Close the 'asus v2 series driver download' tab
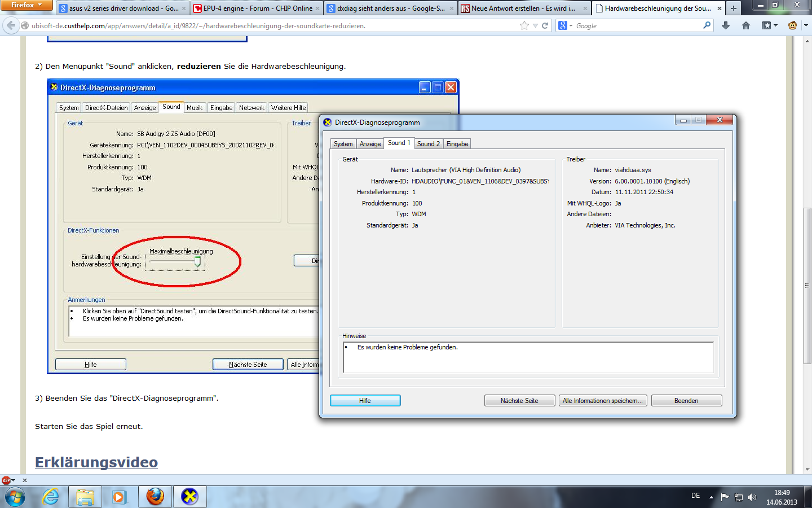812x508 pixels. 184,8
